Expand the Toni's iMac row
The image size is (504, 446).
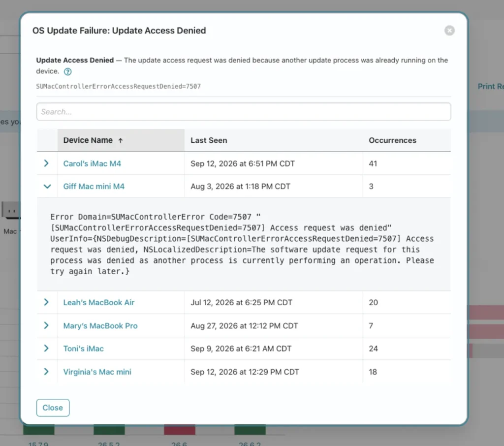tap(46, 348)
